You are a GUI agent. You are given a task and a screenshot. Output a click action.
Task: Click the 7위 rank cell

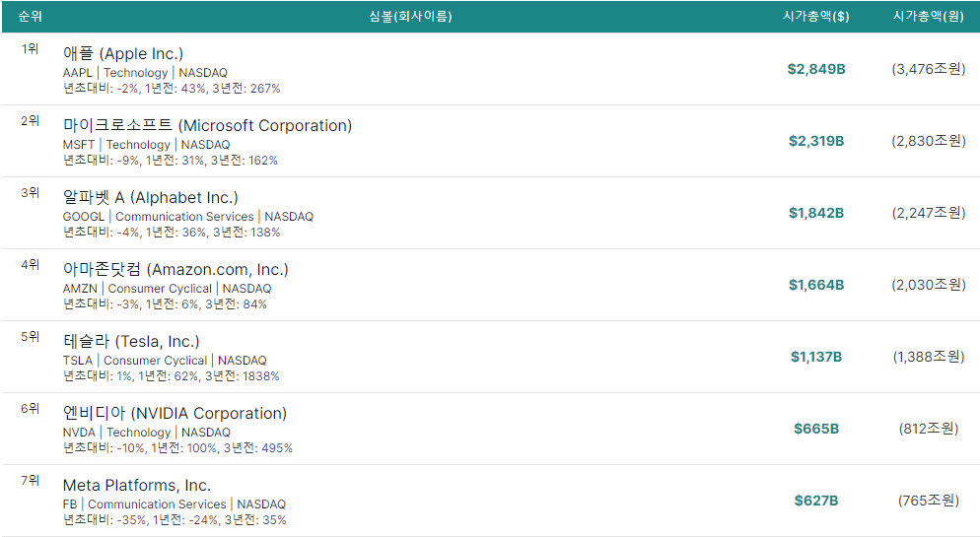pos(30,480)
